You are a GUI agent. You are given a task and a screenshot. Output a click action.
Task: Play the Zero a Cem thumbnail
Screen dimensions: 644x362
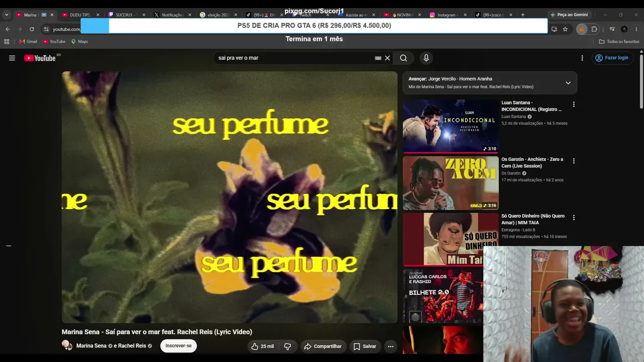click(450, 183)
